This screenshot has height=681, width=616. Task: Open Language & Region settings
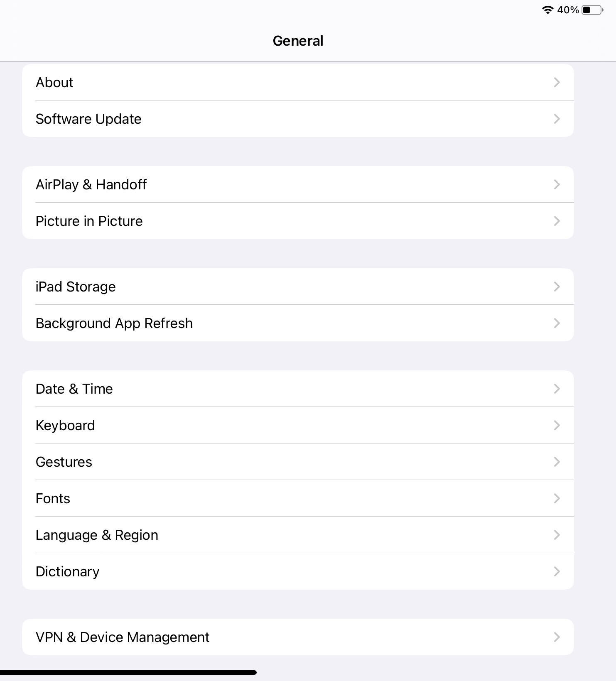298,535
